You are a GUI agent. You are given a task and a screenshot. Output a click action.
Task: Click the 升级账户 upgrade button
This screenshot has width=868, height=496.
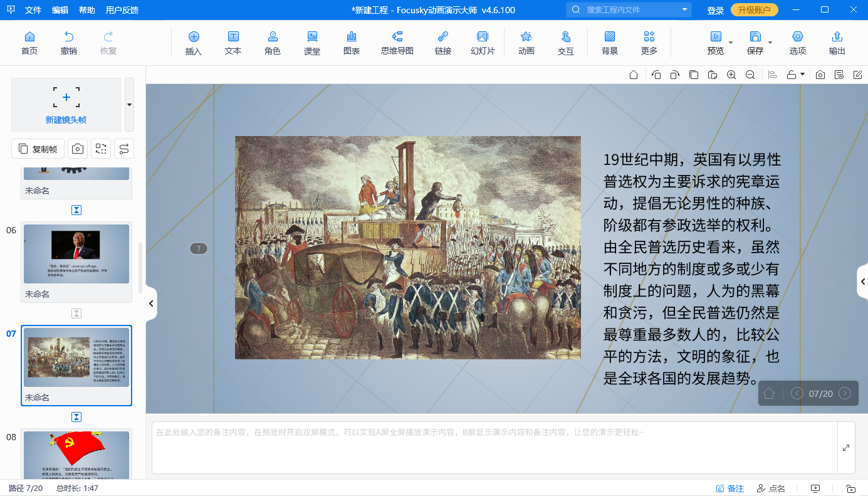click(755, 10)
